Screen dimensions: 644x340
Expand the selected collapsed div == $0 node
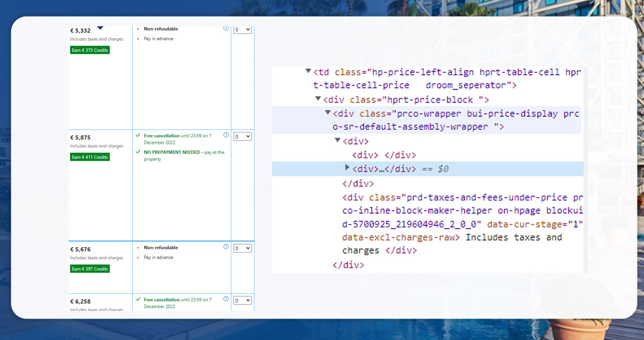[x=347, y=168]
